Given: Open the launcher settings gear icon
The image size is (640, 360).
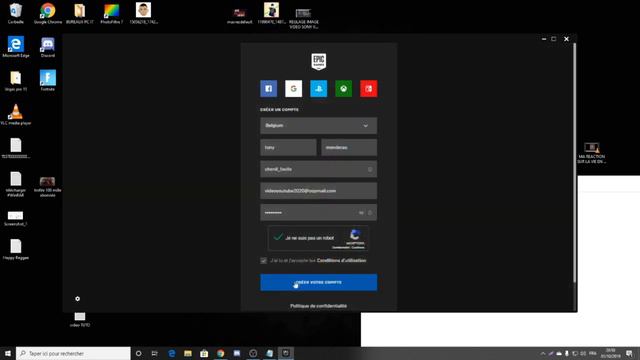Looking at the screenshot, I should [78, 299].
